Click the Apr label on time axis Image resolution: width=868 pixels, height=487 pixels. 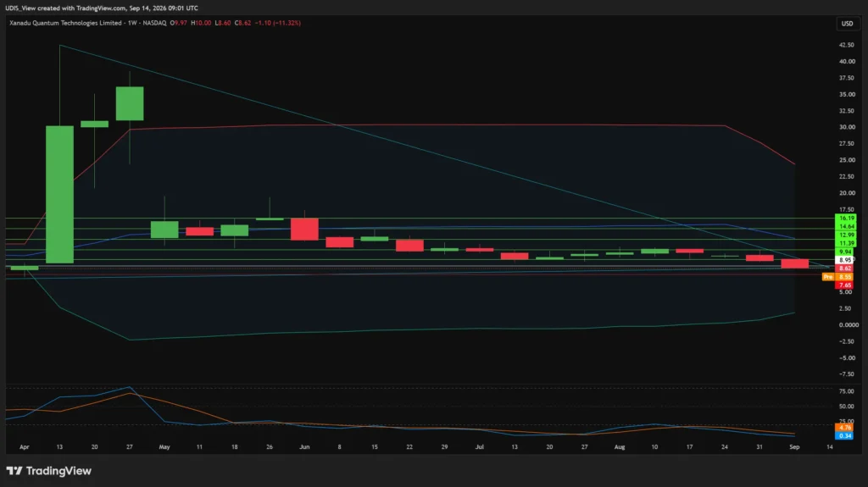25,446
